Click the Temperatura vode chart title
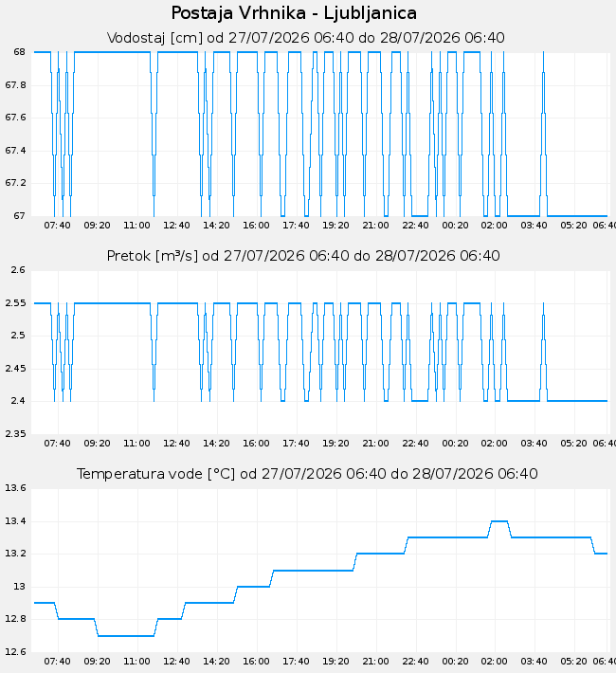 (307, 474)
